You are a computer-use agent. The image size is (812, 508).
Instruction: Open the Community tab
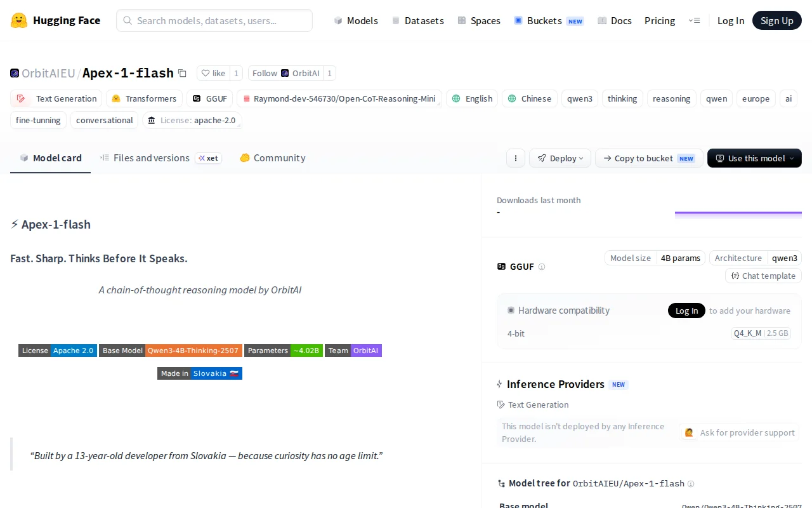(x=273, y=158)
